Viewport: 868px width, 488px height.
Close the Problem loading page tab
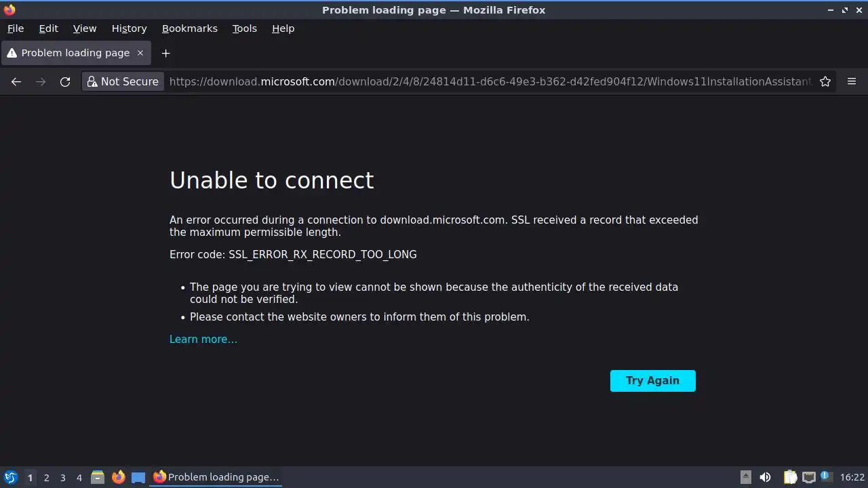click(x=140, y=53)
